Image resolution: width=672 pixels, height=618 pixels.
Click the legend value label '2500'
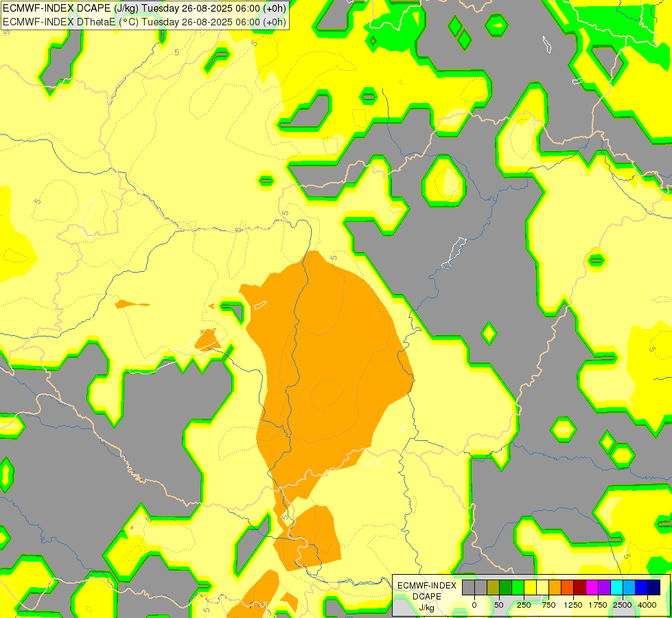[x=623, y=605]
